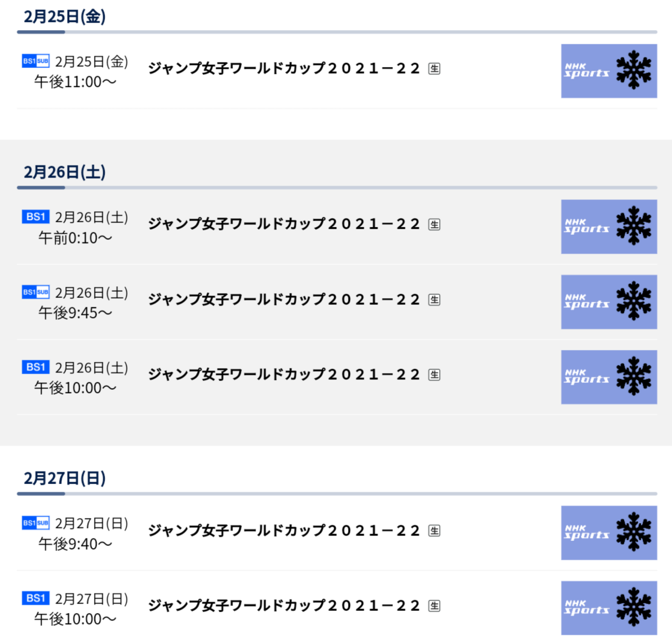672x644 pixels.
Task: Open the Feb 27 10:00 PM program title
Action: coord(284,606)
